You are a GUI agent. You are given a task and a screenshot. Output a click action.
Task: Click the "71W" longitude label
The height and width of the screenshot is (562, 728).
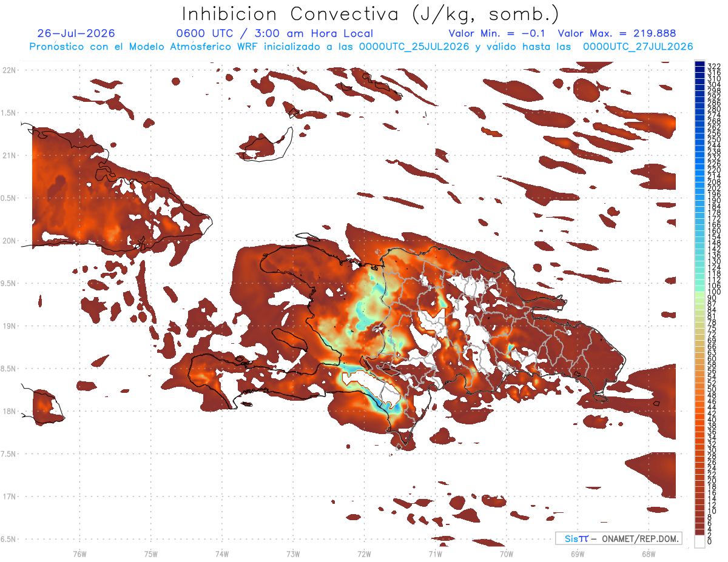tap(435, 554)
